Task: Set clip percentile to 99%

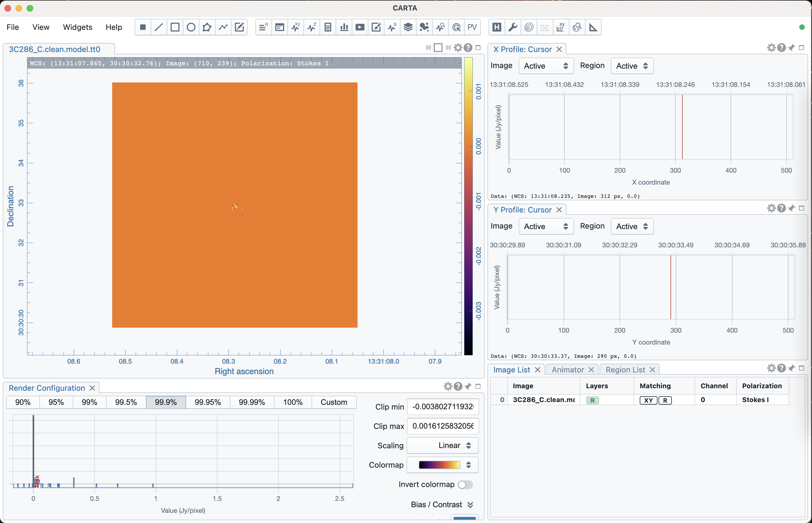Action: point(89,402)
